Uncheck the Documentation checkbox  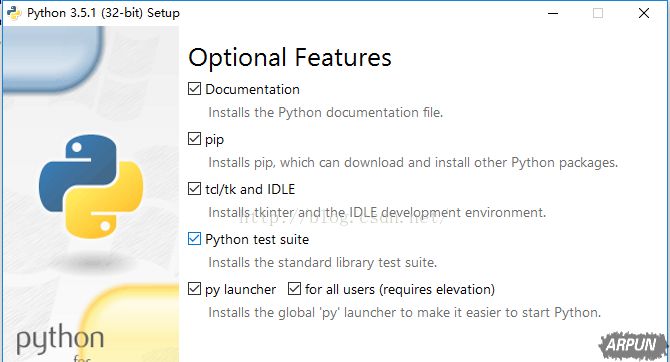194,89
